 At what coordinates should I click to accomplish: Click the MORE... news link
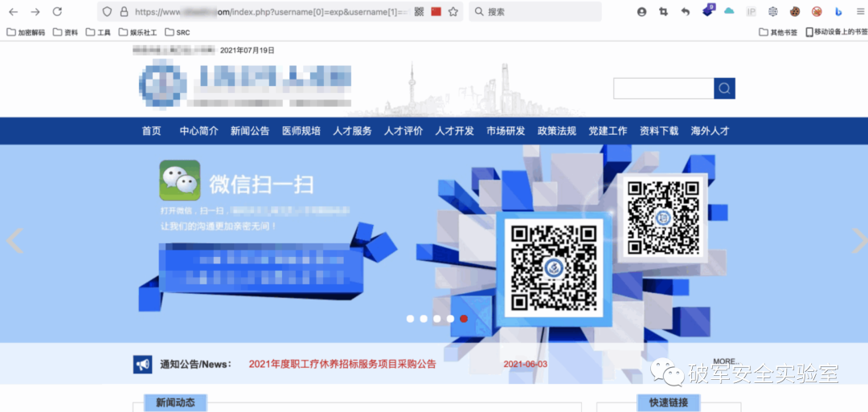coord(725,361)
